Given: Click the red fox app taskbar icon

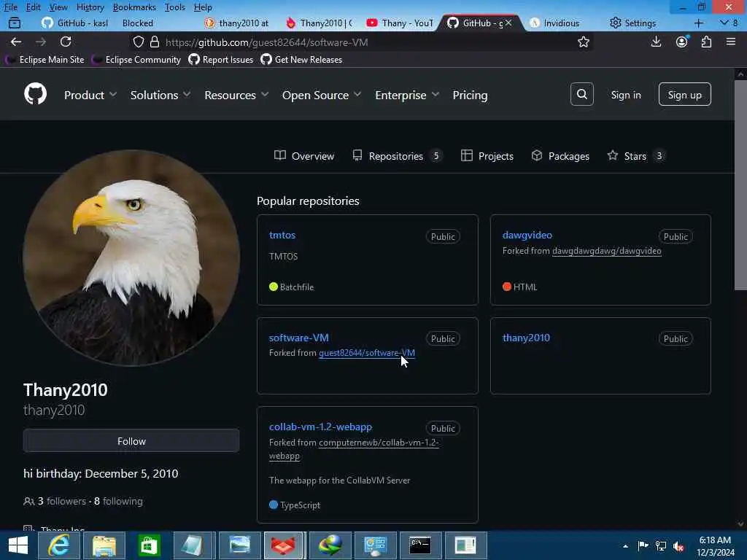Looking at the screenshot, I should click(x=283, y=545).
